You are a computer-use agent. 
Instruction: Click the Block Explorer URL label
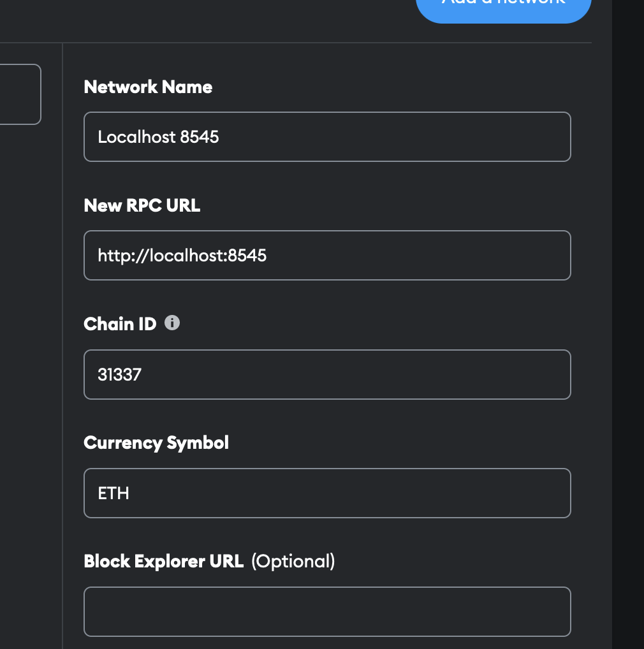click(163, 561)
